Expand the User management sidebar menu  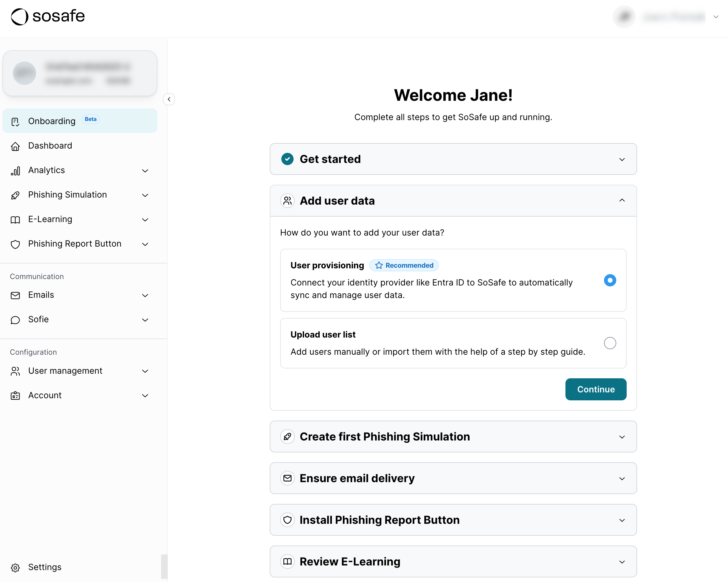point(145,371)
